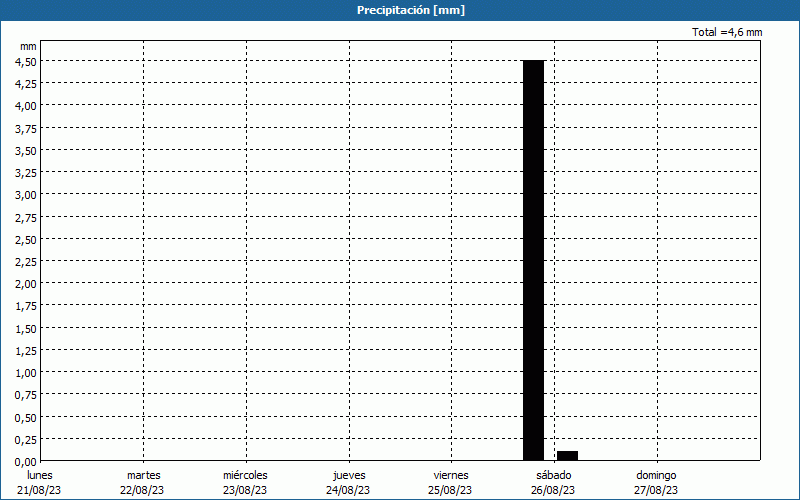Click the 2,75 y-axis value
This screenshot has width=800, height=500.
26,217
